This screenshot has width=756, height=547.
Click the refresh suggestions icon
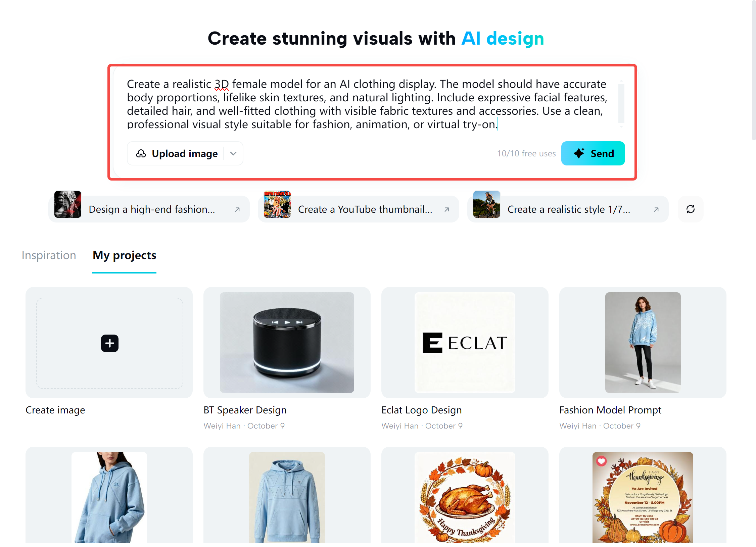coord(690,209)
